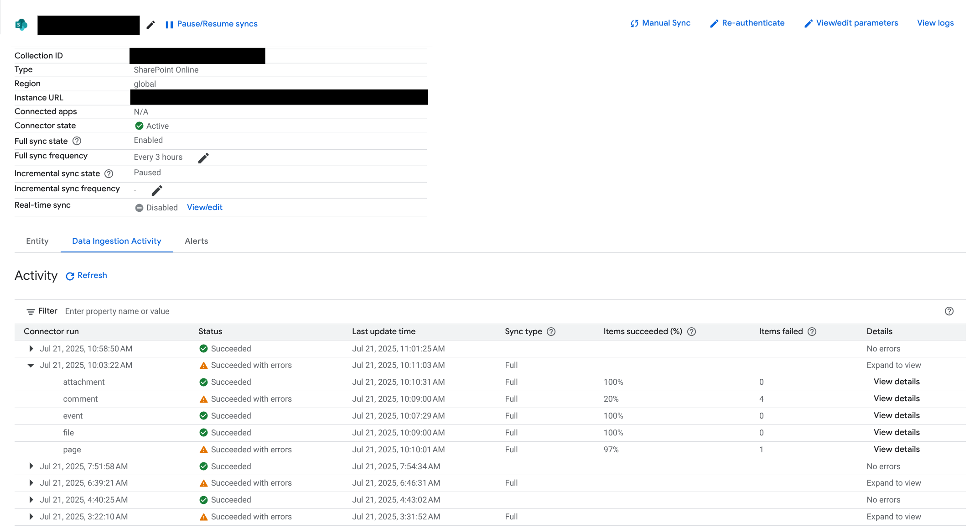Click the Filter icon above the activity table
Screen dimensions: 980x529
click(x=31, y=311)
